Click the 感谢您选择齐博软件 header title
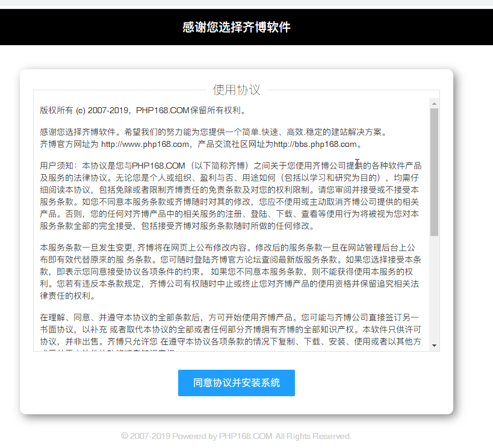Screen dimensions: 493x448 click(237, 27)
